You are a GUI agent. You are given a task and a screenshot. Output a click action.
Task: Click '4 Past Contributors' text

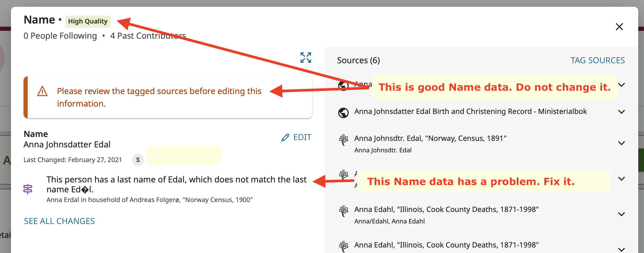click(x=148, y=36)
